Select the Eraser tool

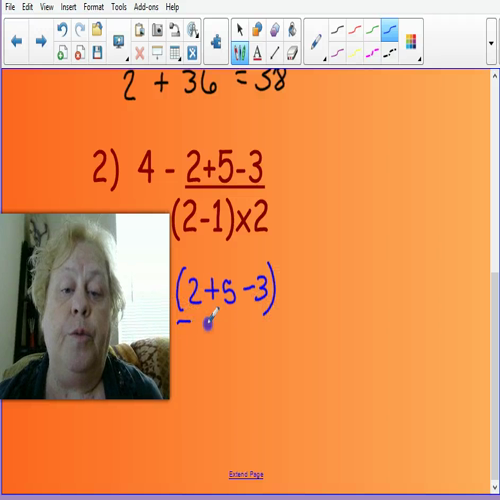(292, 53)
